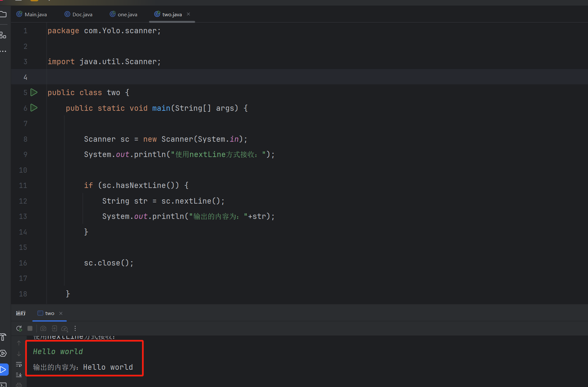Run class two from line 5 gutter
This screenshot has height=387, width=588.
[34, 93]
